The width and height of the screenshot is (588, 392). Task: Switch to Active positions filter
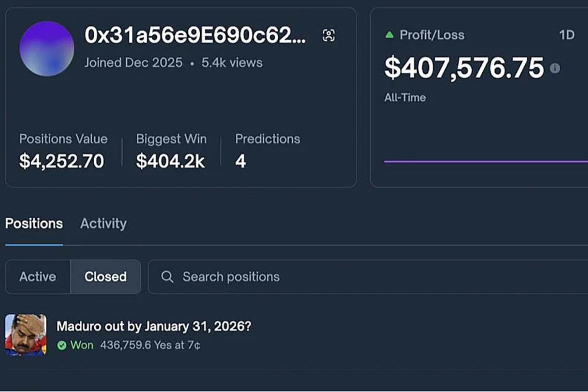[38, 277]
